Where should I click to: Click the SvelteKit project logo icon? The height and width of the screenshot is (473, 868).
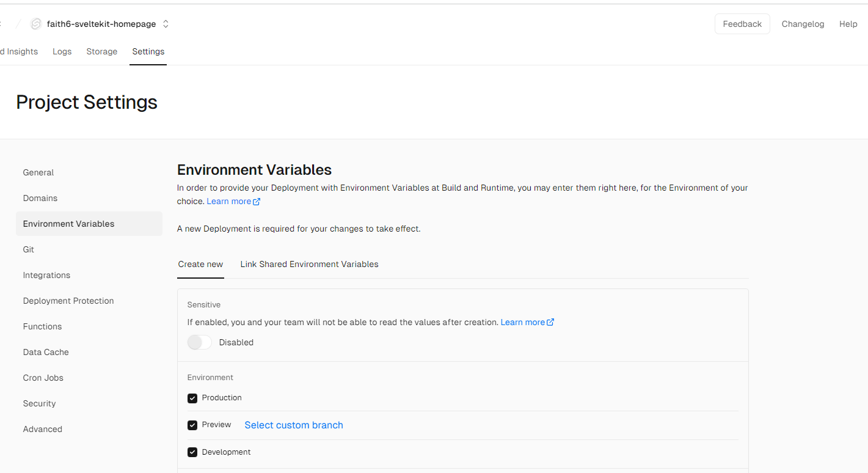tap(36, 24)
